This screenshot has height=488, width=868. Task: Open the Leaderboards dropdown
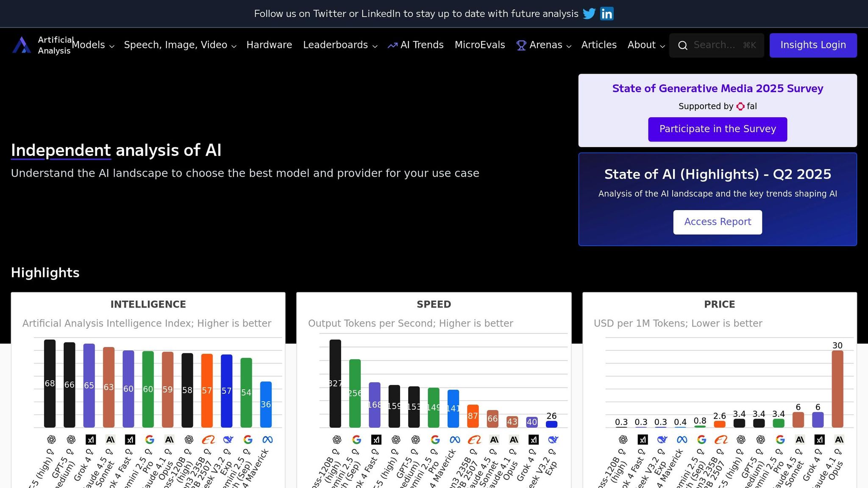pos(340,45)
